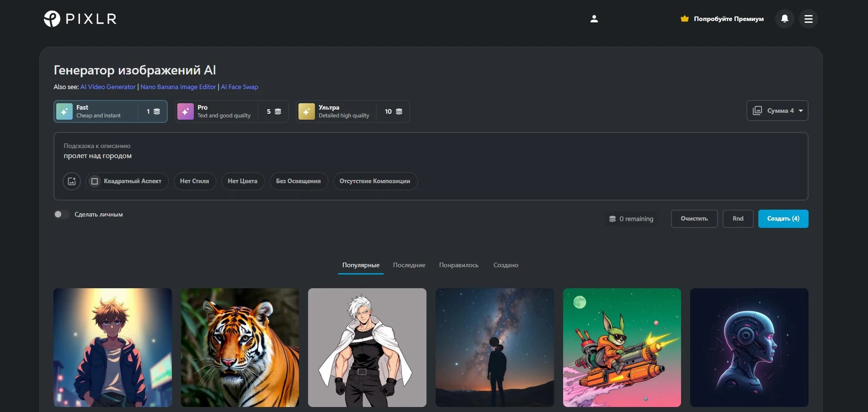The height and width of the screenshot is (412, 868).
Task: Open the anime boy thumbnail
Action: [x=113, y=348]
